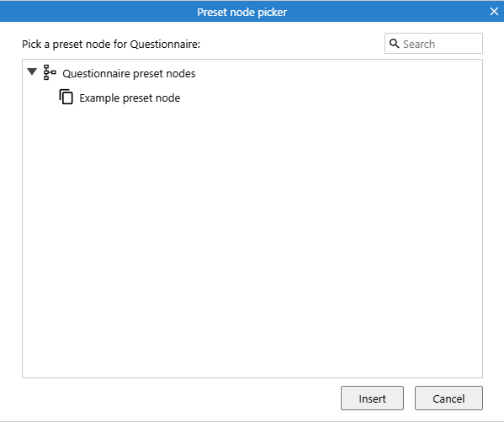Image resolution: width=504 pixels, height=422 pixels.
Task: Select the Questionnaire preset nodes root item
Action: [129, 73]
